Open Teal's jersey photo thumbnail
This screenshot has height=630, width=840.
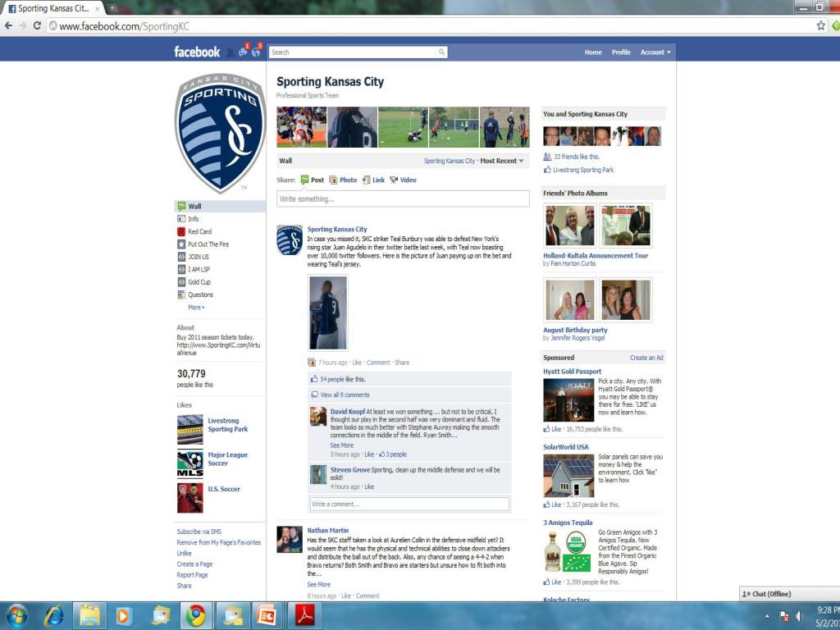(x=328, y=313)
